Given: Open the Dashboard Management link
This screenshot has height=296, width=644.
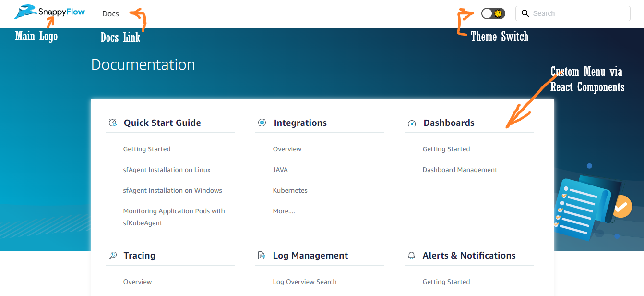Looking at the screenshot, I should pos(460,170).
